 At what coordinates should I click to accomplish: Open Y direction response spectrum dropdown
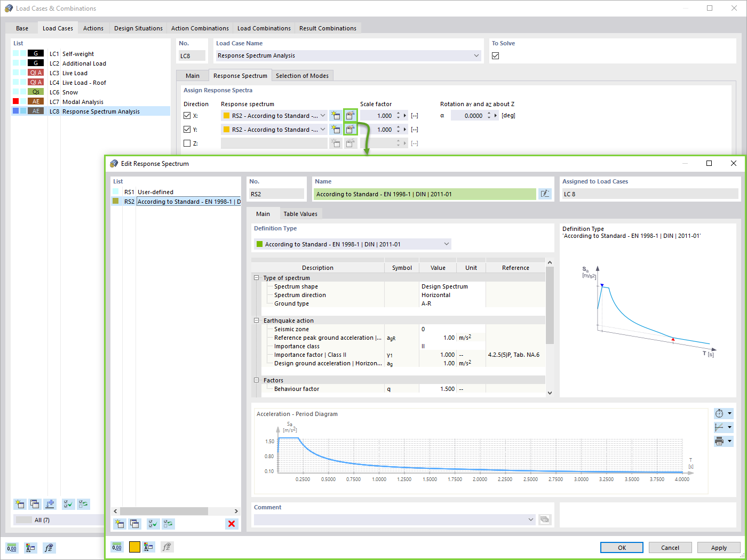pyautogui.click(x=323, y=130)
